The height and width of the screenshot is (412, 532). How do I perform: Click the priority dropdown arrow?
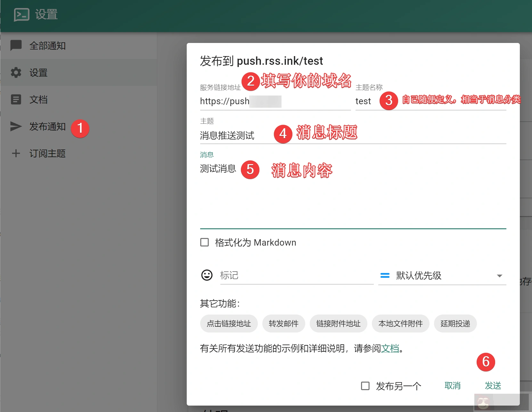click(x=499, y=276)
